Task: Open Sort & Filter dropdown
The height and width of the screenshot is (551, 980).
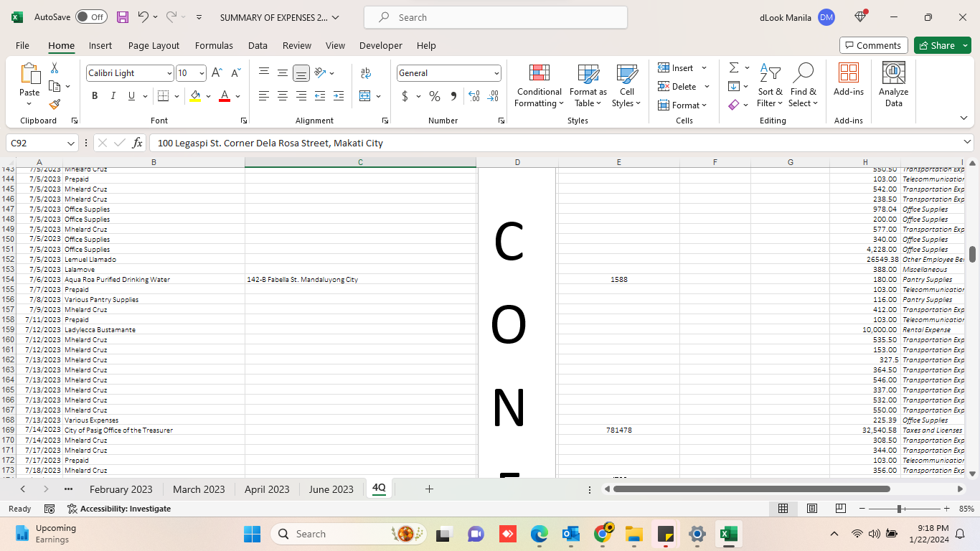Action: 771,85
